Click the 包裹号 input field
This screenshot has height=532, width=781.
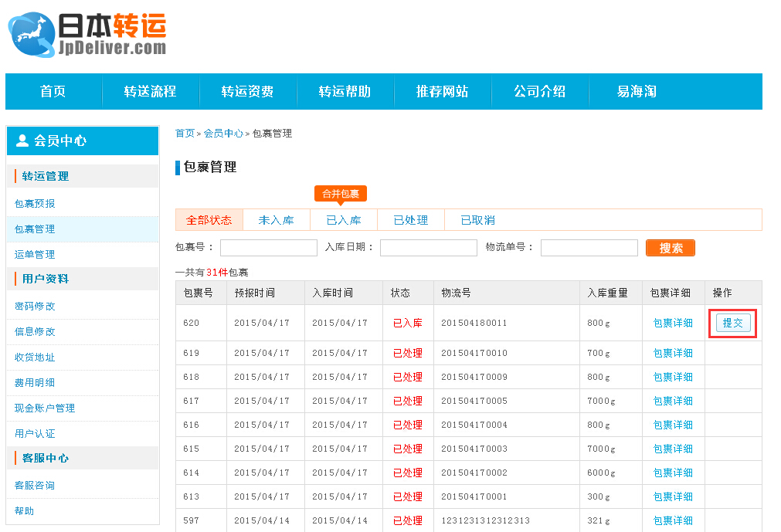[x=268, y=247]
